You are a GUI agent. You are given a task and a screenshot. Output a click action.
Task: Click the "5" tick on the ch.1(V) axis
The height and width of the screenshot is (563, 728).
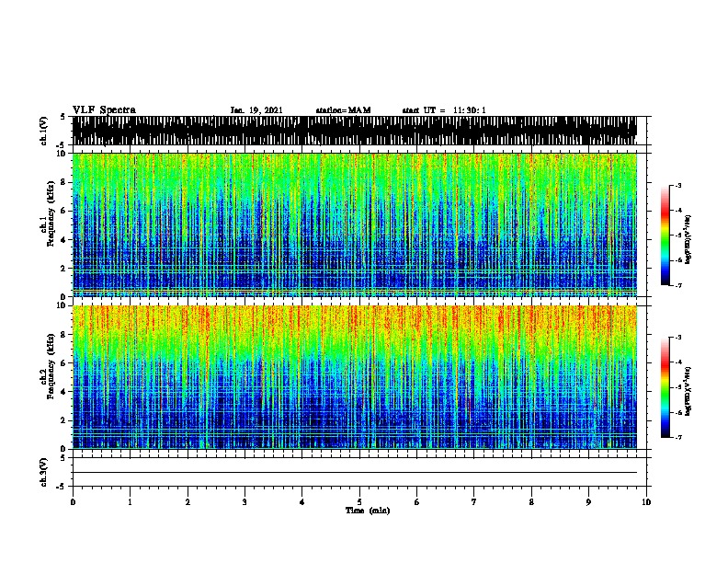click(x=63, y=117)
